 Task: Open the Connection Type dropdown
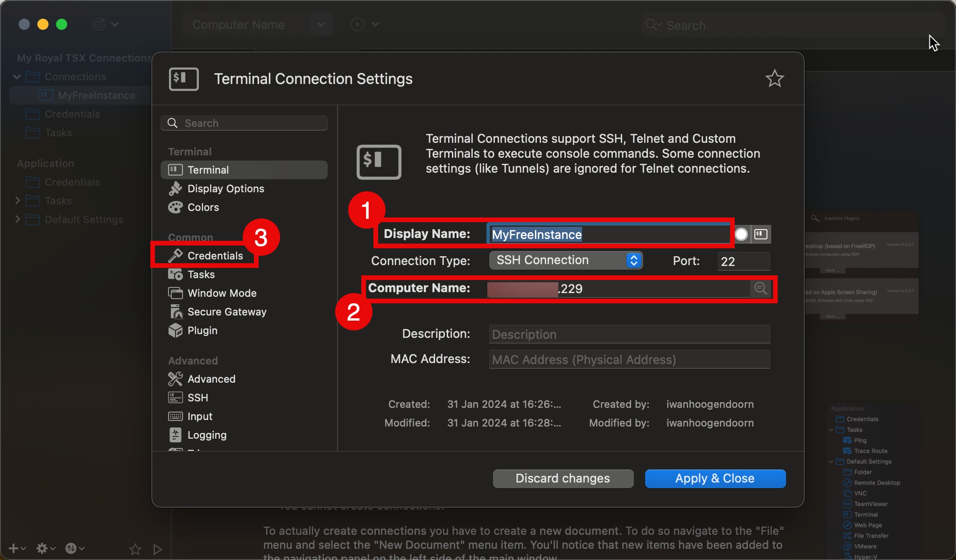pyautogui.click(x=566, y=260)
